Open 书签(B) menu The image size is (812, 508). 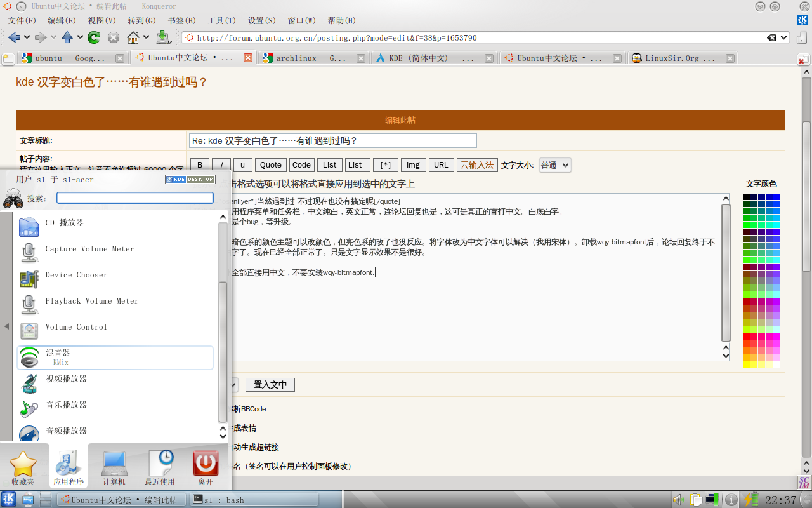click(x=182, y=20)
